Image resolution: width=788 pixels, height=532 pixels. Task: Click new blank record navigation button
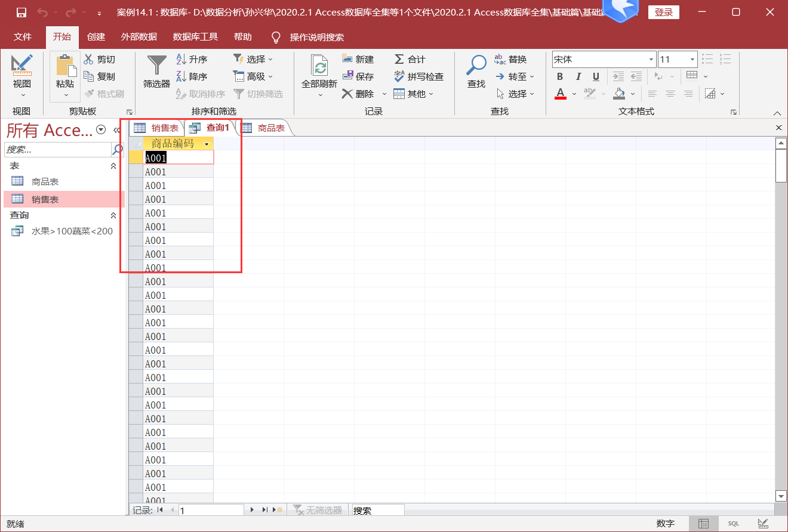coord(276,510)
